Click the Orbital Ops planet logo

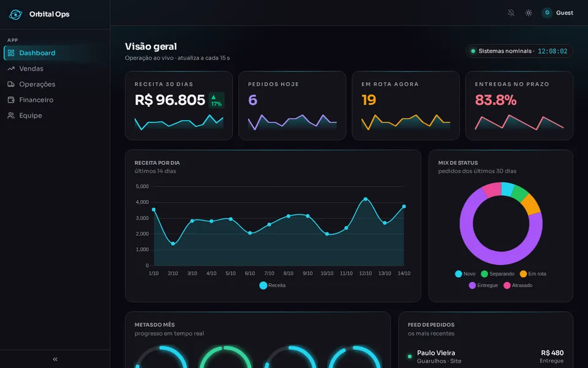point(15,14)
